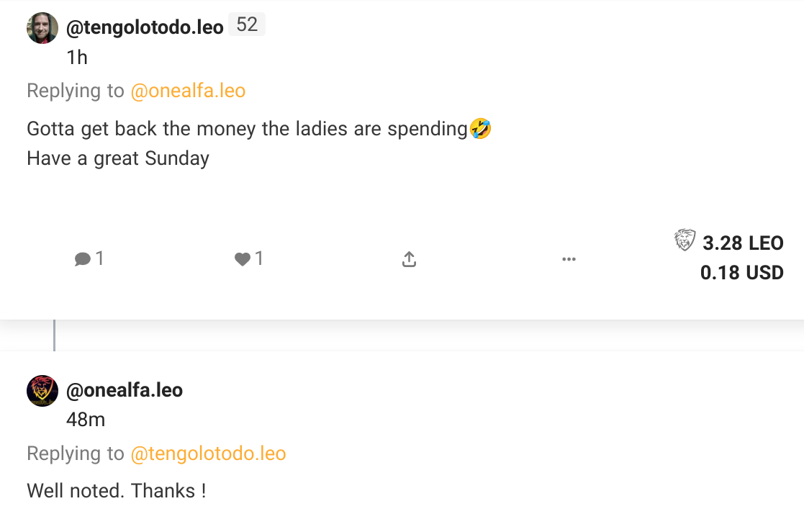Click the reputation badge showing 52
This screenshot has width=804, height=532.
247,24
